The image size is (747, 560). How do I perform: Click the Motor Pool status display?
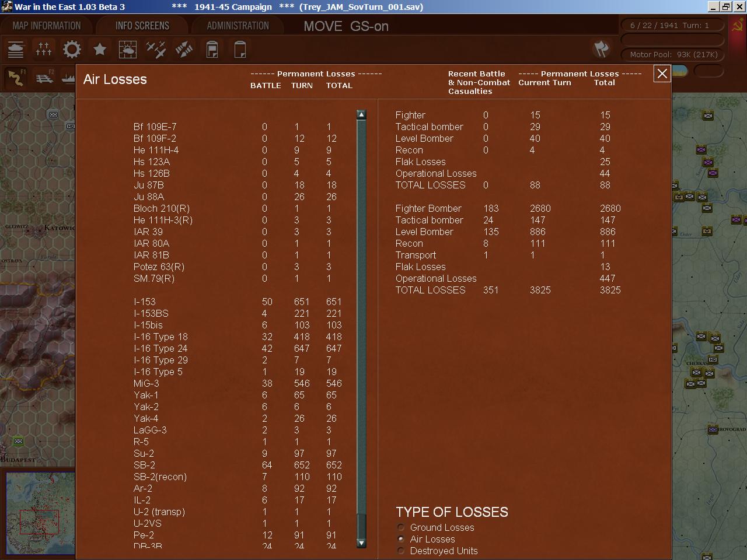[673, 54]
